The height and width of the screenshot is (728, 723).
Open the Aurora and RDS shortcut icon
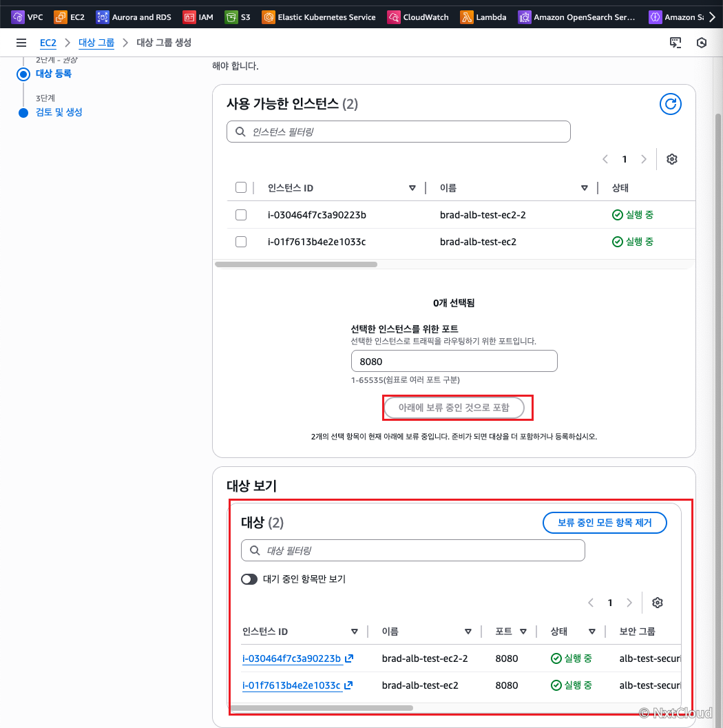point(102,17)
